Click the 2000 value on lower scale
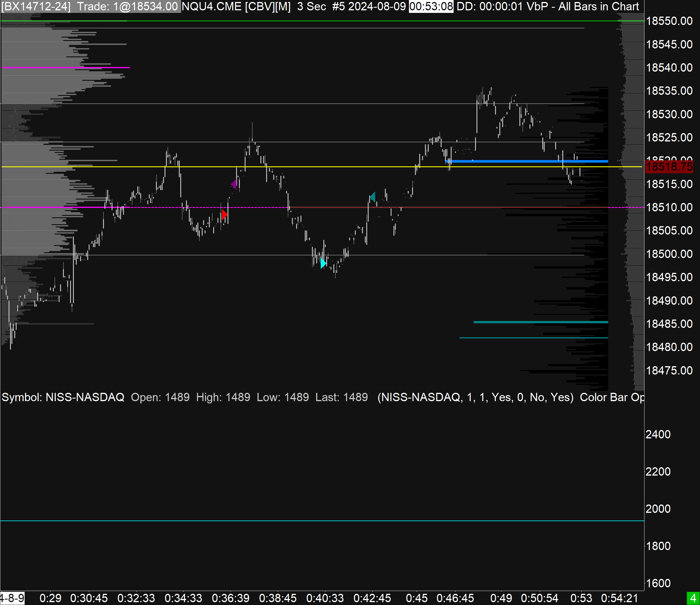700x605 pixels. (658, 509)
